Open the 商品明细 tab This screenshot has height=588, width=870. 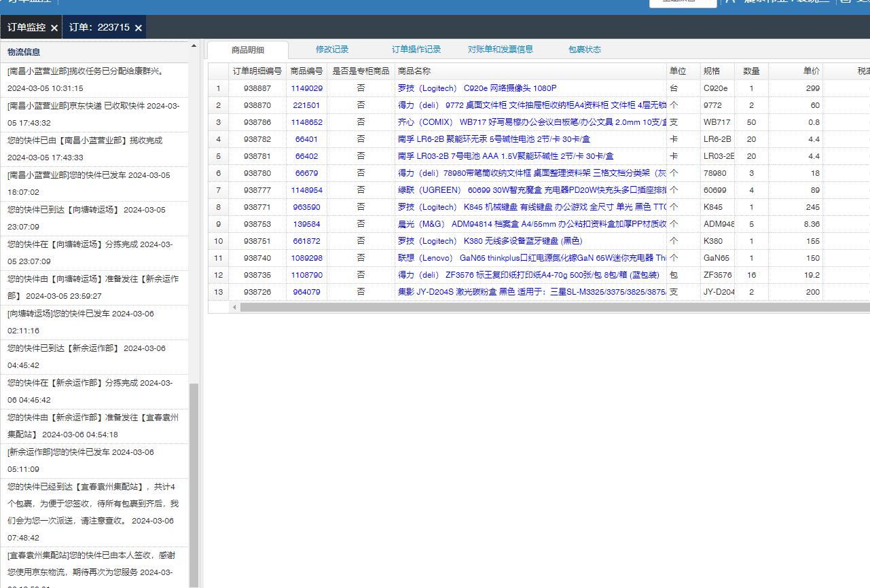248,50
